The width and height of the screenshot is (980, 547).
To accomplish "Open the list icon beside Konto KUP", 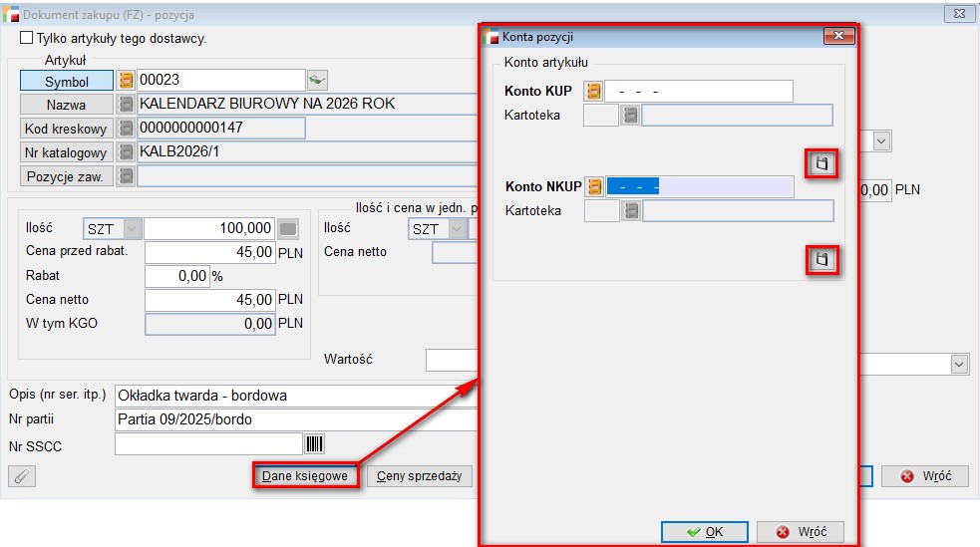I will 594,92.
